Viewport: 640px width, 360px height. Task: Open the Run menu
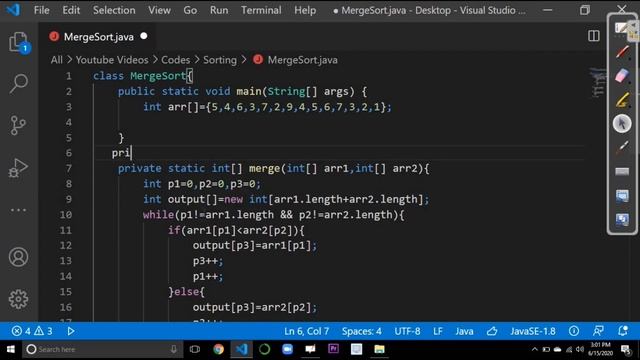click(219, 10)
